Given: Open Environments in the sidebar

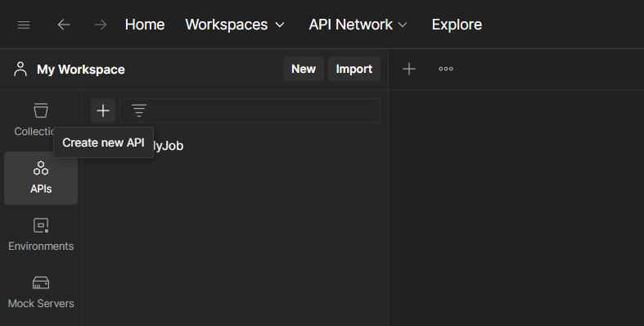Looking at the screenshot, I should pos(41,235).
